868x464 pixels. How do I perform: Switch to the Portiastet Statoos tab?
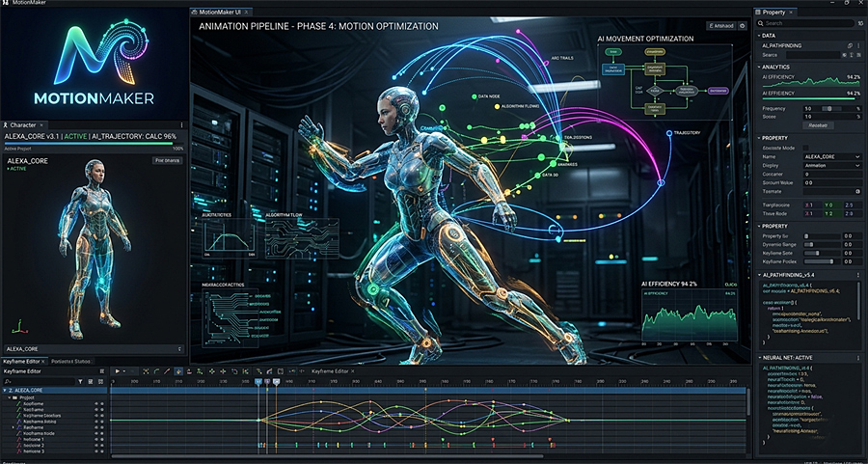pos(72,361)
